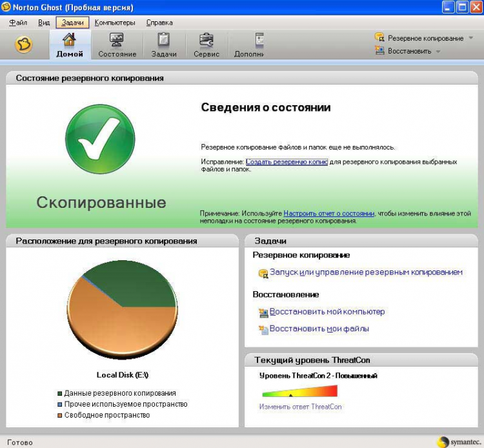Screen dimensions: 484x448
Task: Click the Резервное копирование toolbar icon
Action: [x=379, y=37]
